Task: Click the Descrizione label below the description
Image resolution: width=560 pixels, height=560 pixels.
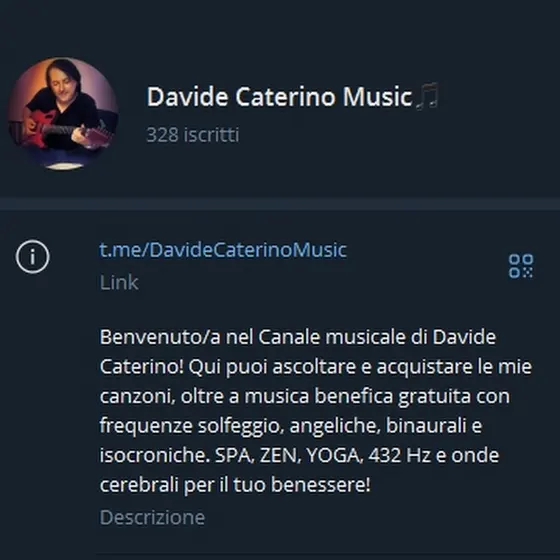Action: click(x=152, y=517)
